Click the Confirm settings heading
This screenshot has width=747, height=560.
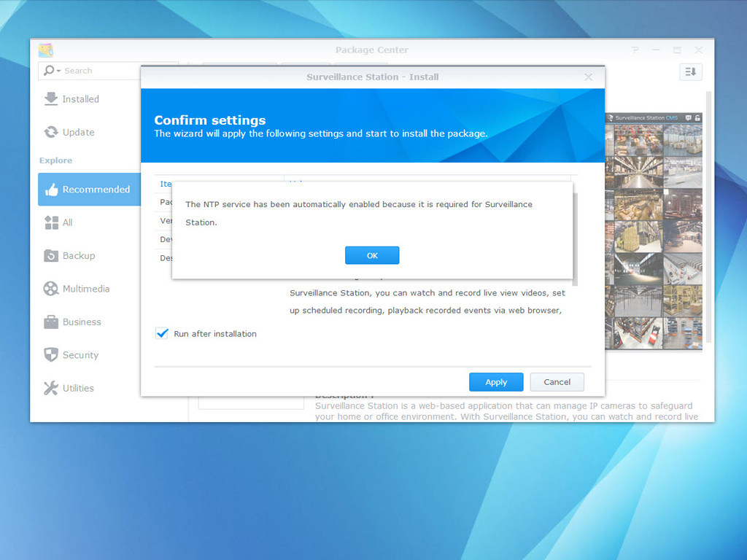tap(209, 120)
